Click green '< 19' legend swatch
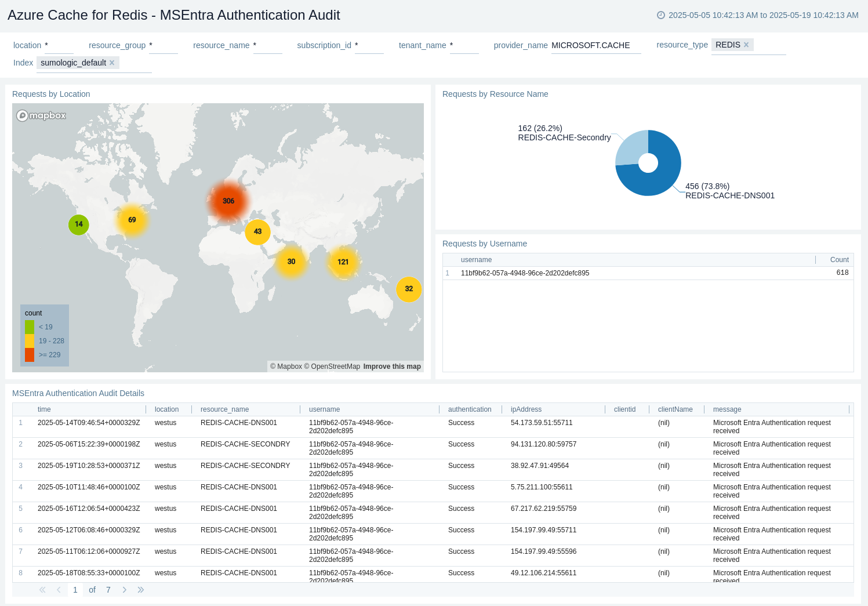The width and height of the screenshot is (868, 606). point(30,327)
